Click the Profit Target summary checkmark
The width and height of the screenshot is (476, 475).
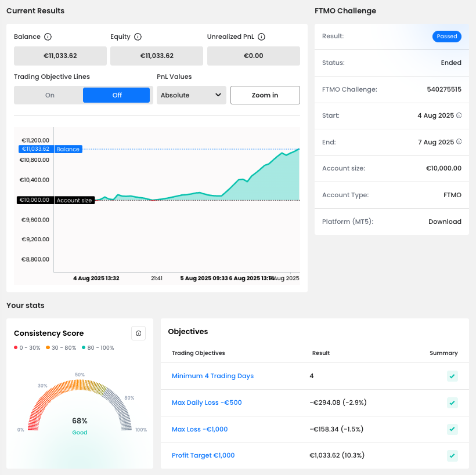coord(452,456)
